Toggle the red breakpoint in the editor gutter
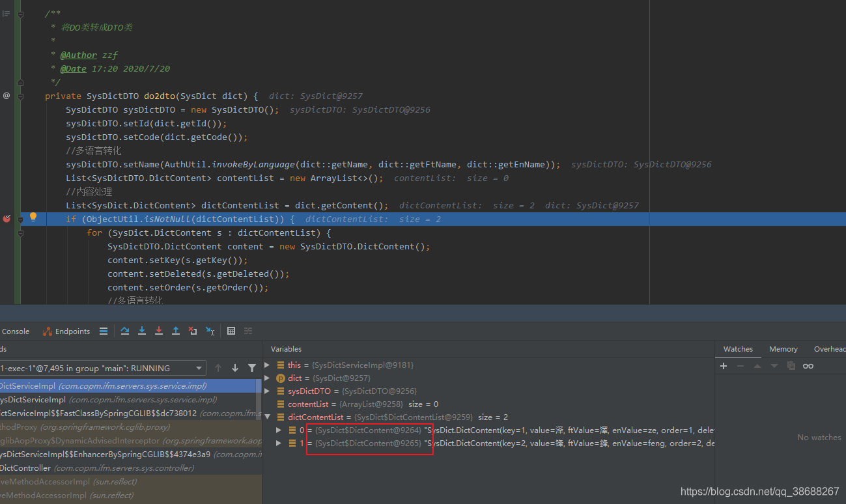The height and width of the screenshot is (504, 846). (x=7, y=219)
